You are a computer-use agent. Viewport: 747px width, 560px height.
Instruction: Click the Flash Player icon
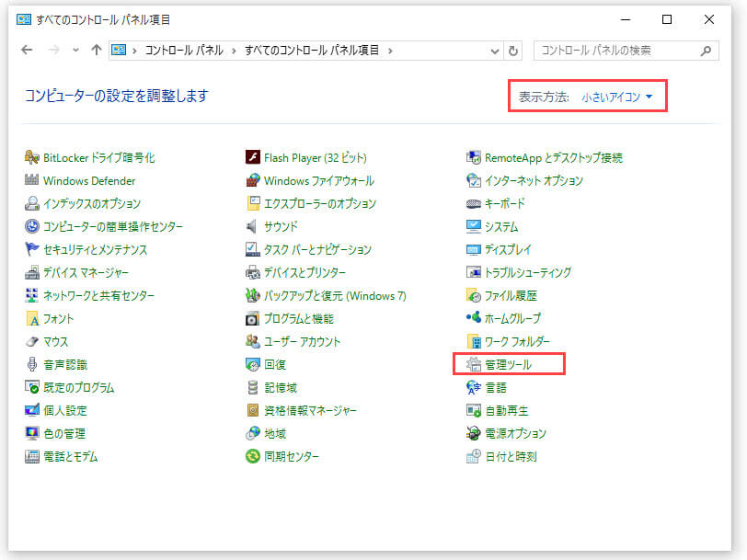(252, 157)
